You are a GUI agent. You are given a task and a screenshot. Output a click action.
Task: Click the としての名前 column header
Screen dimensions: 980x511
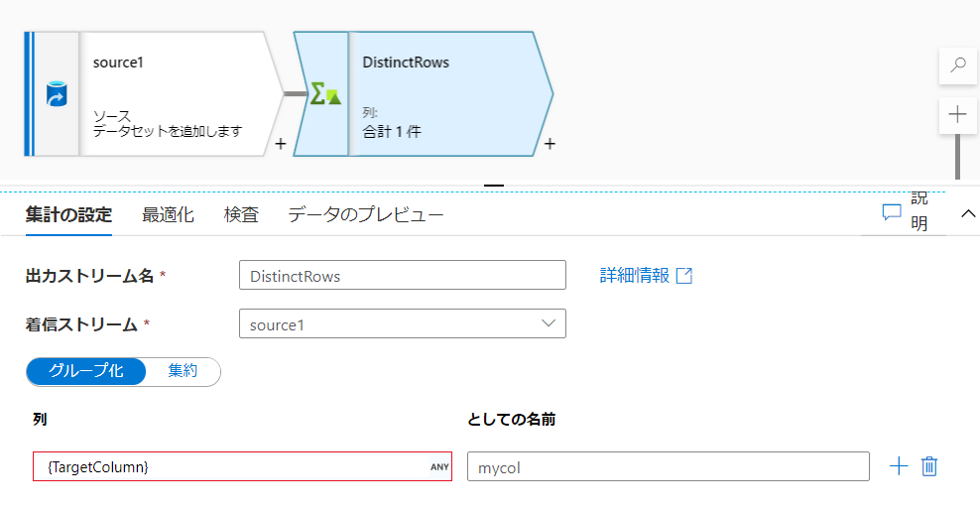coord(511,419)
